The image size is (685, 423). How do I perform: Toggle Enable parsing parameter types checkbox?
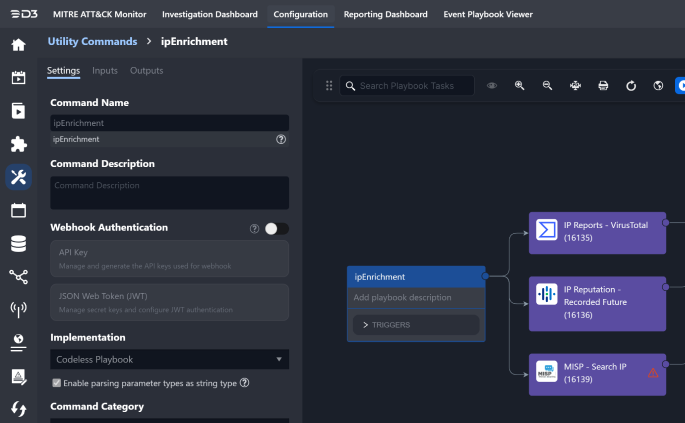click(x=57, y=383)
